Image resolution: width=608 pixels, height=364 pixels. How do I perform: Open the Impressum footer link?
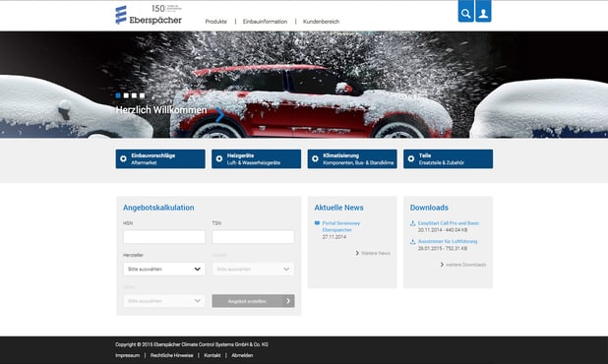coord(127,355)
